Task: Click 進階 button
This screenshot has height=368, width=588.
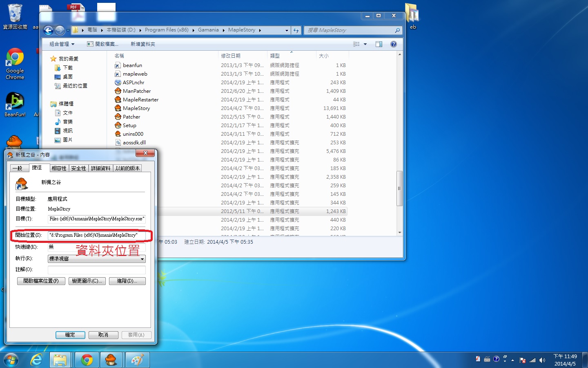Action: coord(127,281)
